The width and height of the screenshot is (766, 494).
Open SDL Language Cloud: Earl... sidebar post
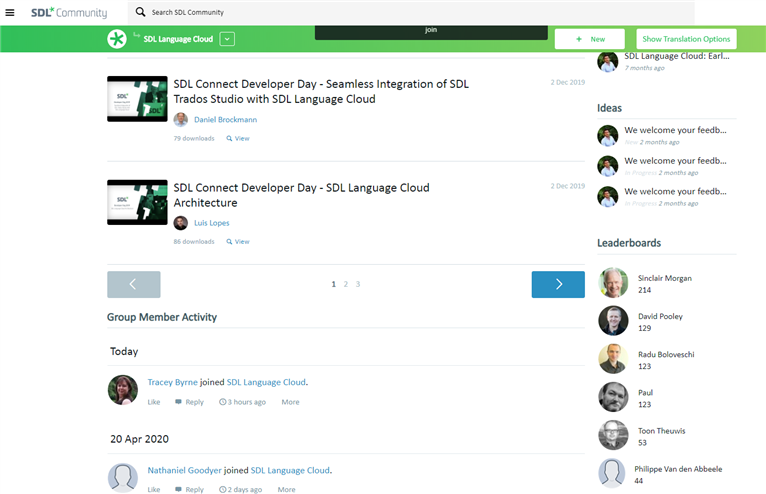(677, 56)
